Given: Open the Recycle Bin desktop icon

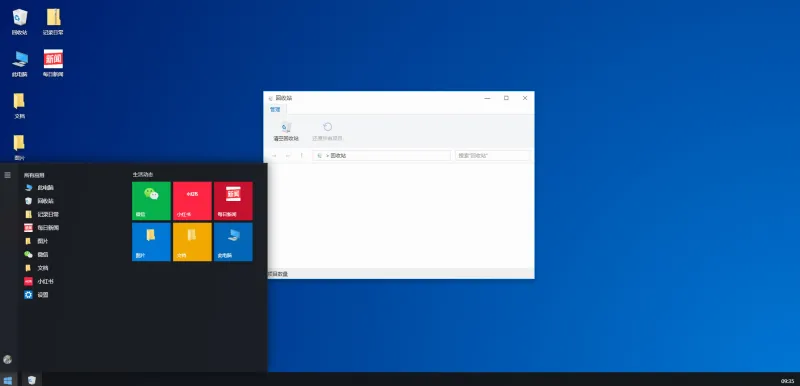Looking at the screenshot, I should 19,21.
